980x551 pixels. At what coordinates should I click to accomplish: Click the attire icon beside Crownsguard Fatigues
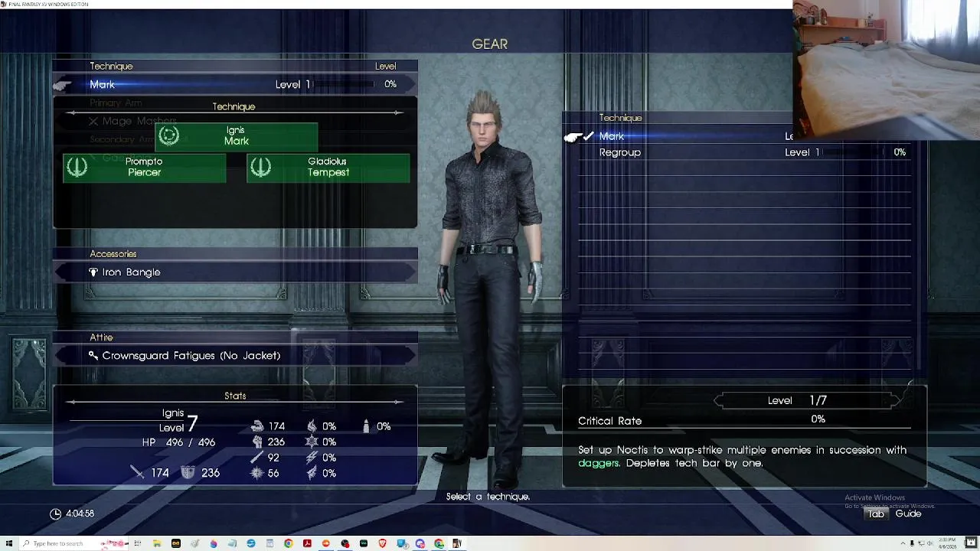[93, 355]
